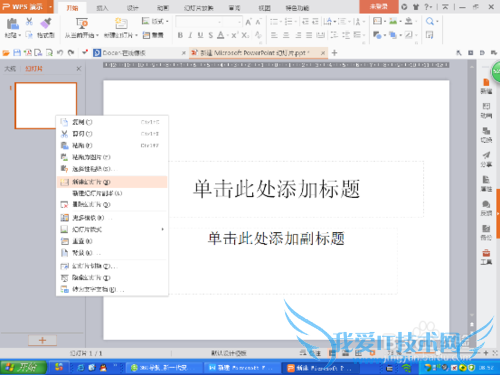Expand the Layout (版式) dropdown
The width and height of the screenshot is (500, 375).
pos(155,21)
